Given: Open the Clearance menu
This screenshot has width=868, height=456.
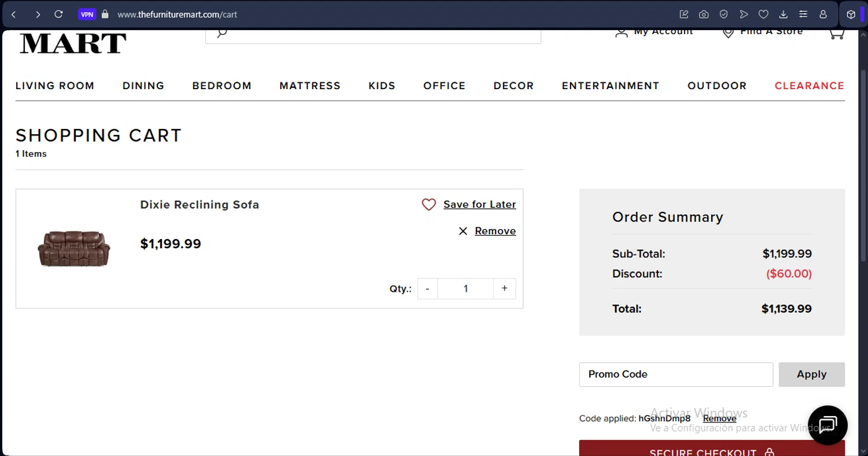Looking at the screenshot, I should [x=810, y=86].
